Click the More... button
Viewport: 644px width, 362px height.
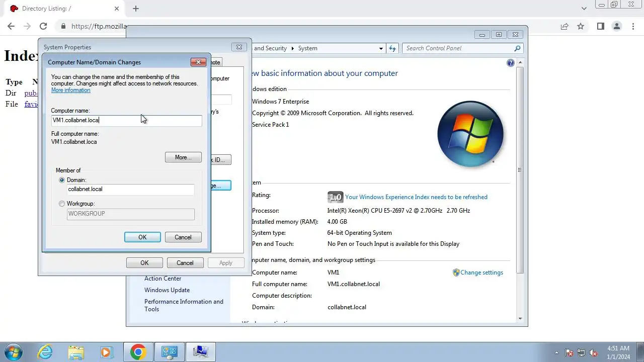tap(183, 157)
